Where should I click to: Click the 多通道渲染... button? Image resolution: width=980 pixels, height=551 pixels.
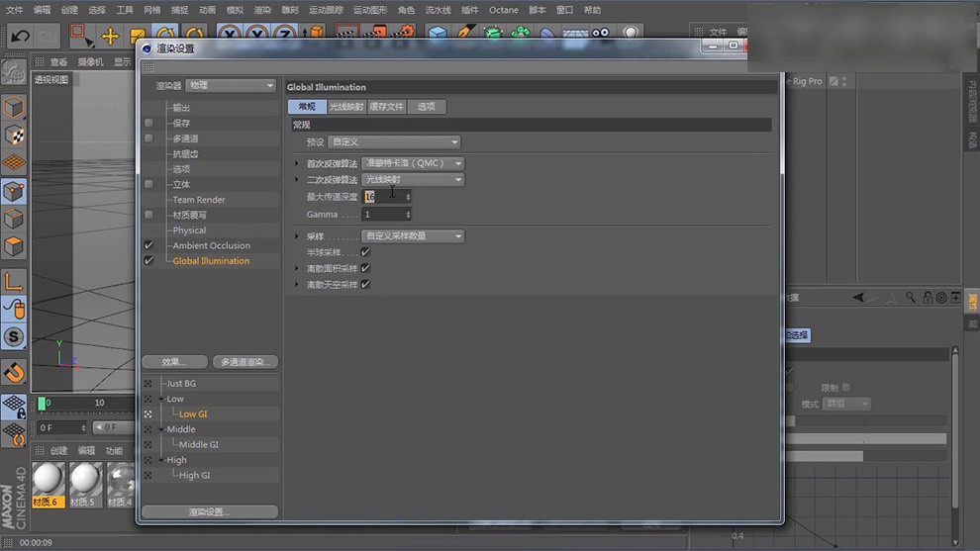(x=245, y=362)
